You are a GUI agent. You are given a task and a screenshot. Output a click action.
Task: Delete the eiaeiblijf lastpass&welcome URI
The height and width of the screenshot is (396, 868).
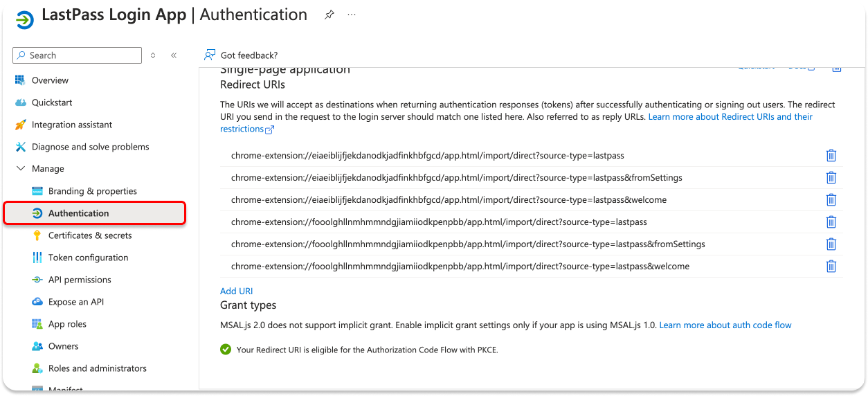(x=831, y=200)
